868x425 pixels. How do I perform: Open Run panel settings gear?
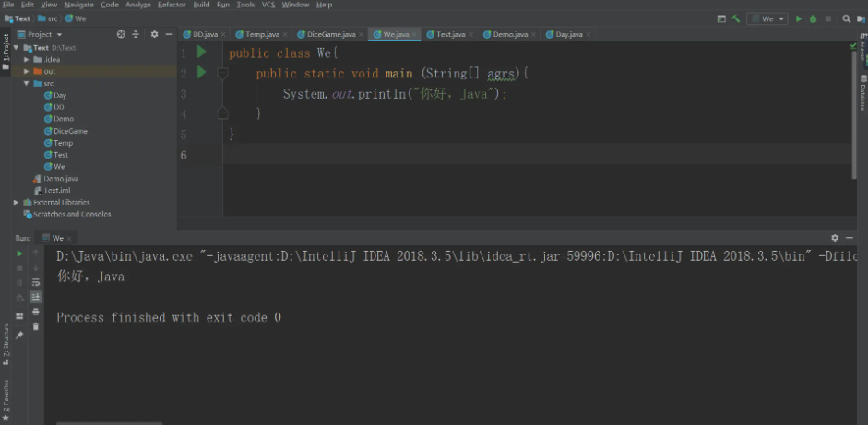pyautogui.click(x=835, y=238)
